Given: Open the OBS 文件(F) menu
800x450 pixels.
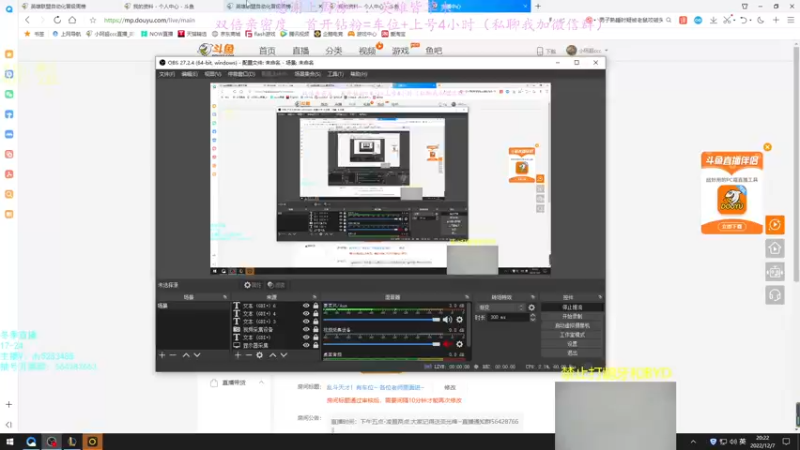Looking at the screenshot, I should 167,74.
